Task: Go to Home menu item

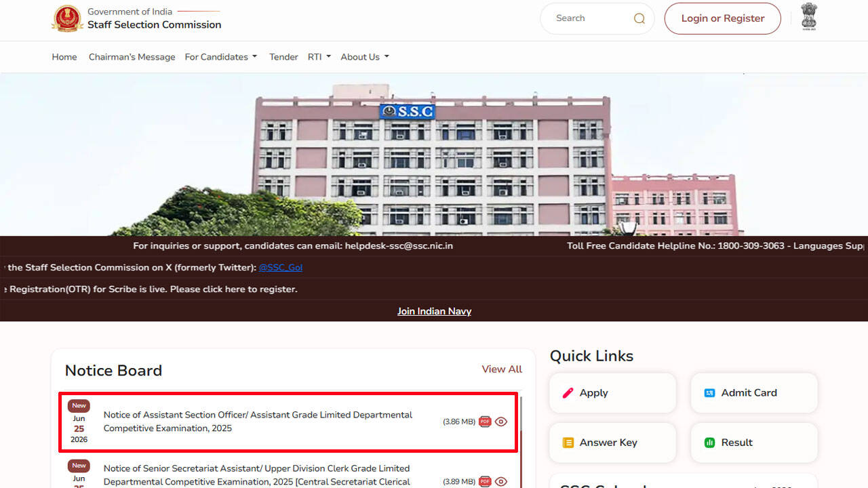Action: pos(64,57)
